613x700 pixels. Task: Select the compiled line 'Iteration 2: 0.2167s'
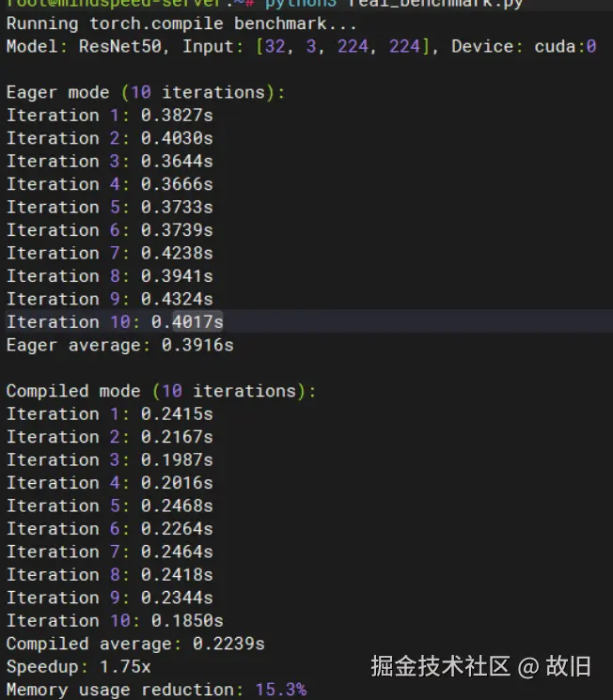109,437
